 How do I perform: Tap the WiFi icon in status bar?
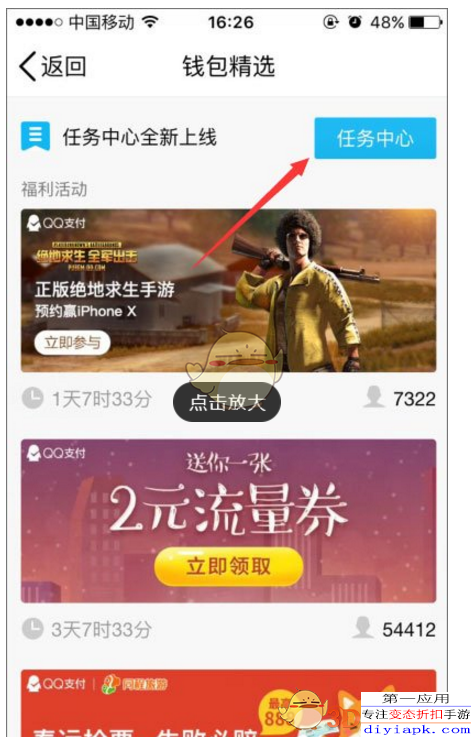(150, 22)
